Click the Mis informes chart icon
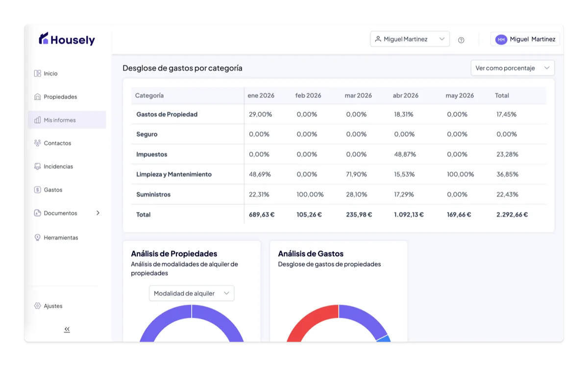The width and height of the screenshot is (588, 366). click(x=37, y=120)
